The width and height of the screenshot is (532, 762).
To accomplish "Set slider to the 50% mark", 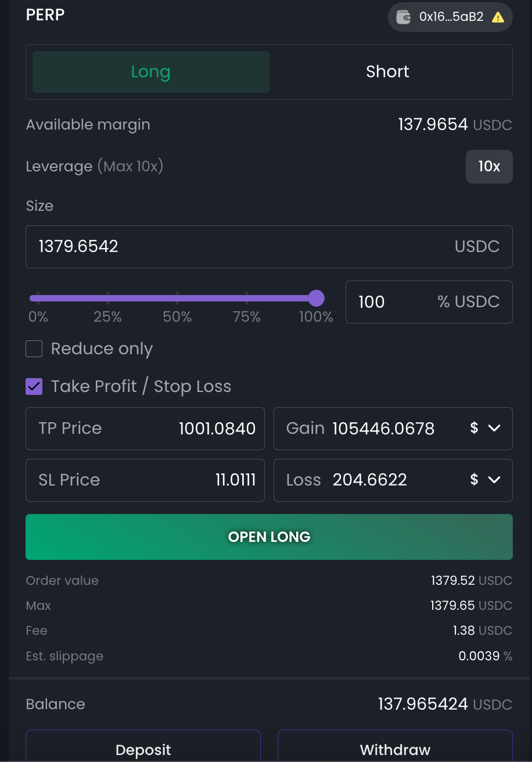I will coord(177,299).
